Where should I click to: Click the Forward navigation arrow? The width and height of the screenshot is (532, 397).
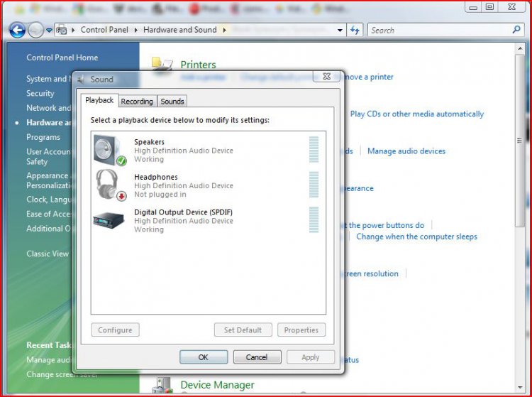pyautogui.click(x=35, y=31)
